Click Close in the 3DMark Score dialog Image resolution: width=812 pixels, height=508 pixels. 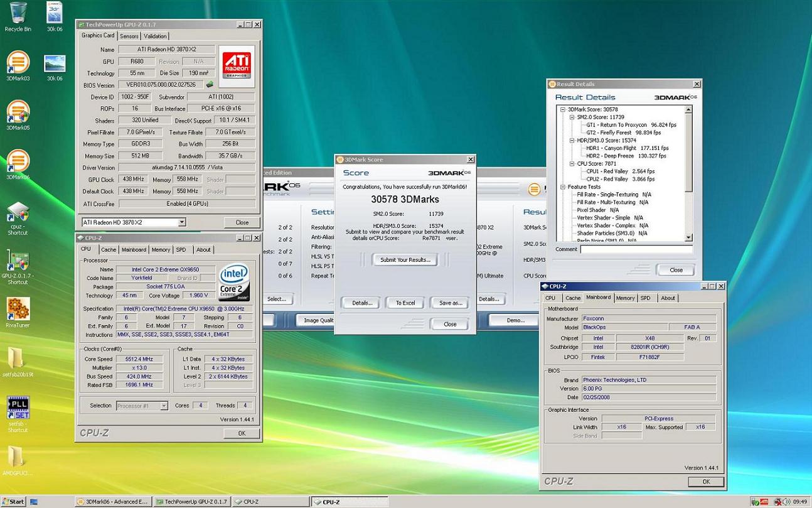pos(450,324)
